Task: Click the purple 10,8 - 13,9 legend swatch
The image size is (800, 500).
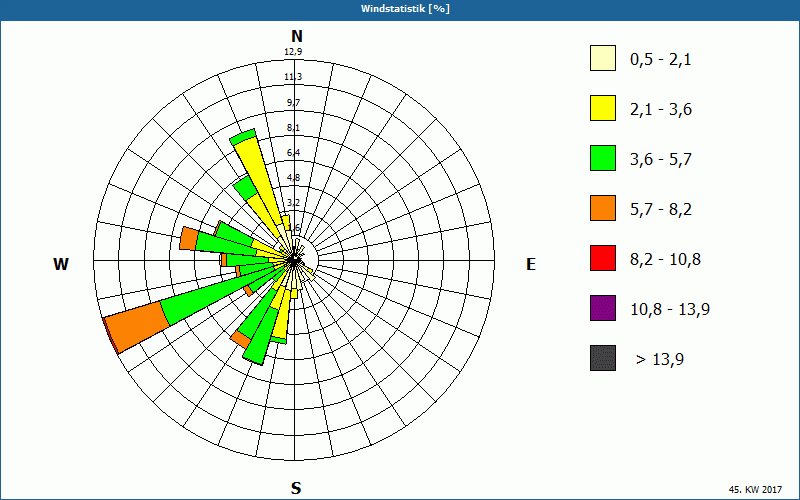Action: coord(603,308)
